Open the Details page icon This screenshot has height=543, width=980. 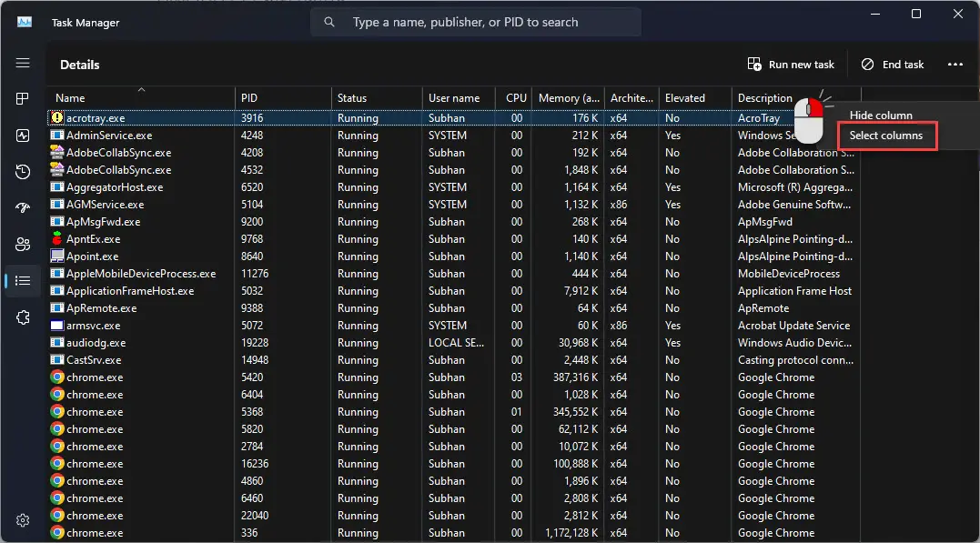(x=23, y=280)
